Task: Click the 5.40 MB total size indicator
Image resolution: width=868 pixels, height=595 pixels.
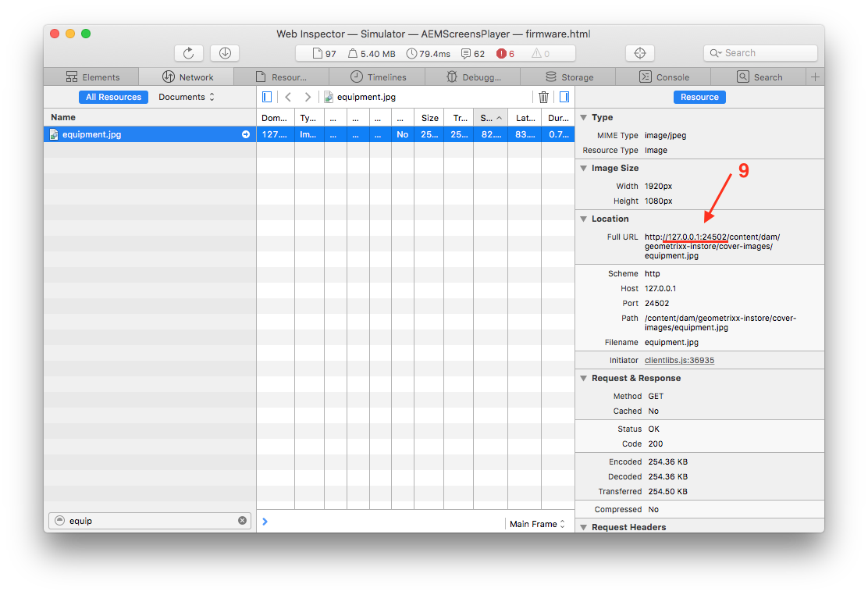Action: point(372,54)
